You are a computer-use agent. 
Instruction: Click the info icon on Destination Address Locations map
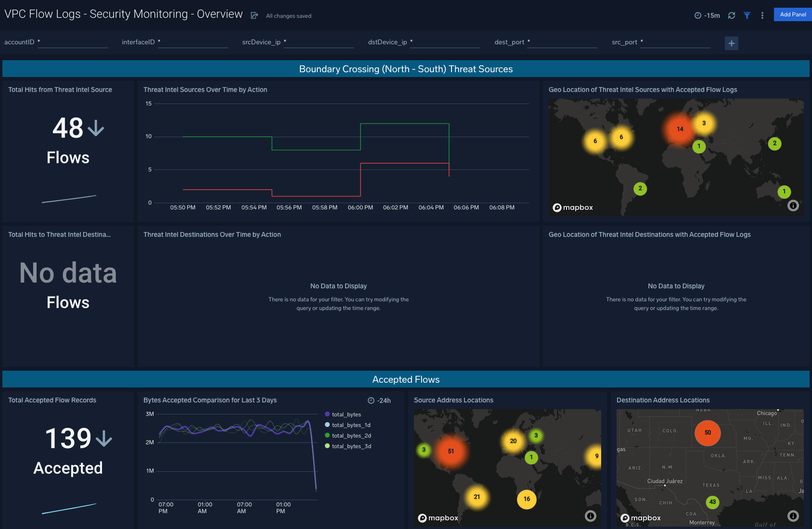coord(793,516)
